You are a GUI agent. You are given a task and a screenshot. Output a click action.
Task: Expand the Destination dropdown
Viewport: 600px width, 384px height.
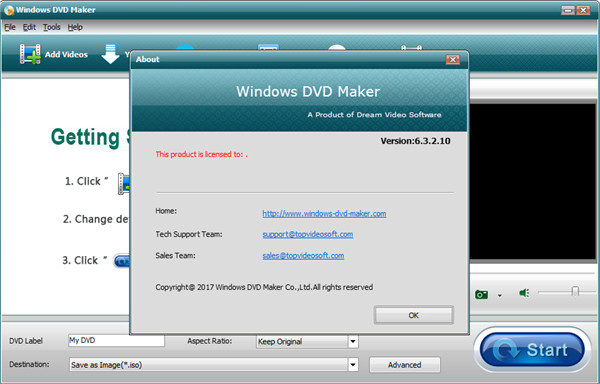[353, 365]
